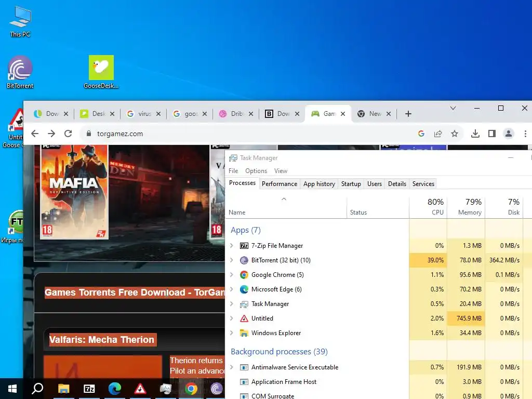The width and height of the screenshot is (532, 399).
Task: Go back in Chrome
Action: 35,134
